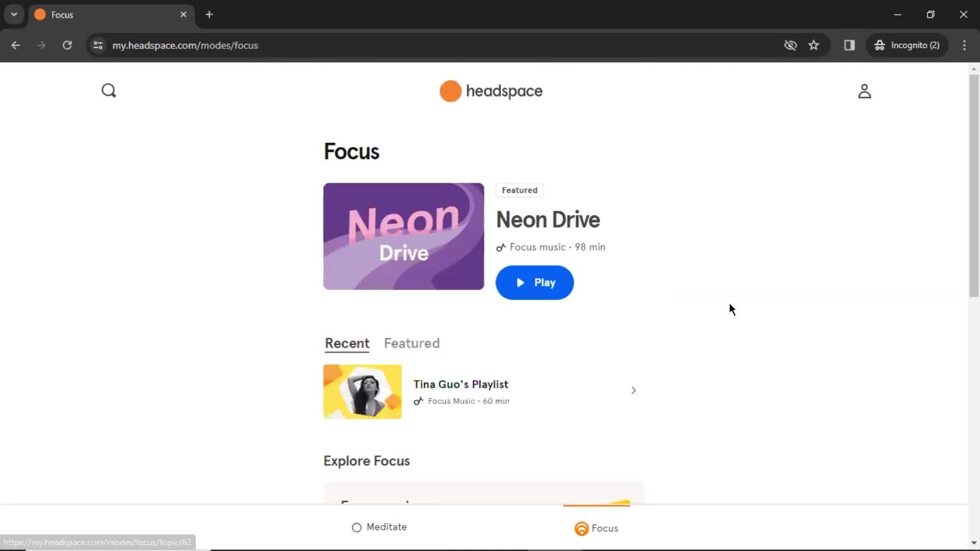
Task: Toggle the Meditate radio button
Action: (357, 528)
